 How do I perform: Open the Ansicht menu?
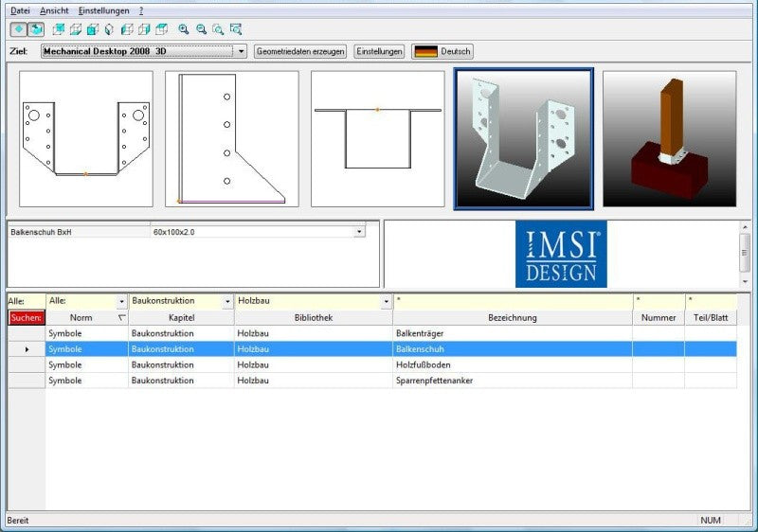pyautogui.click(x=54, y=10)
